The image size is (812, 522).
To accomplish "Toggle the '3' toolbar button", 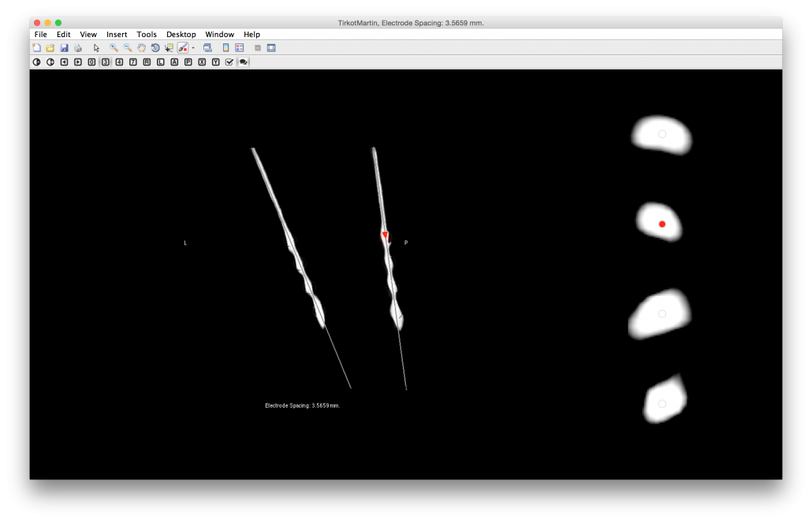I will click(106, 62).
